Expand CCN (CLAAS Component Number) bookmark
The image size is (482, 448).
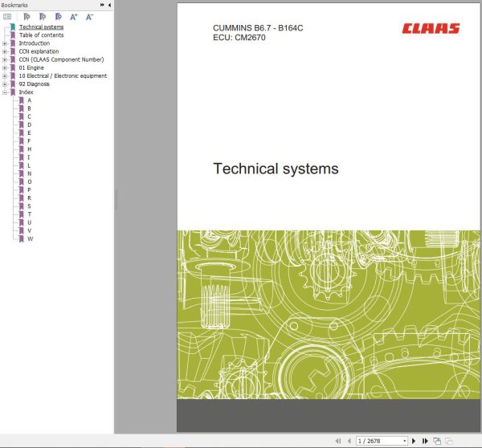click(x=5, y=59)
